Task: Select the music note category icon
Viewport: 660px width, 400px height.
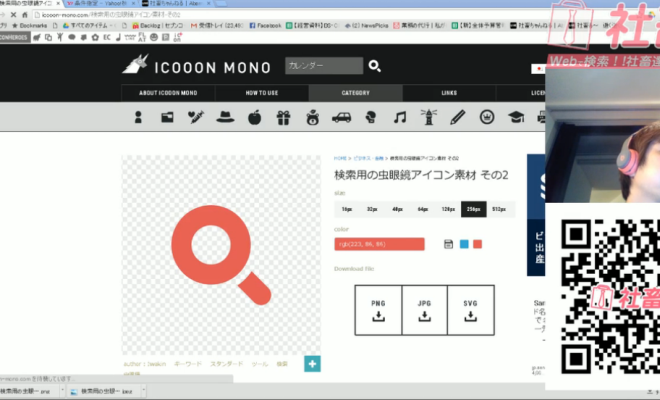Action: click(400, 117)
